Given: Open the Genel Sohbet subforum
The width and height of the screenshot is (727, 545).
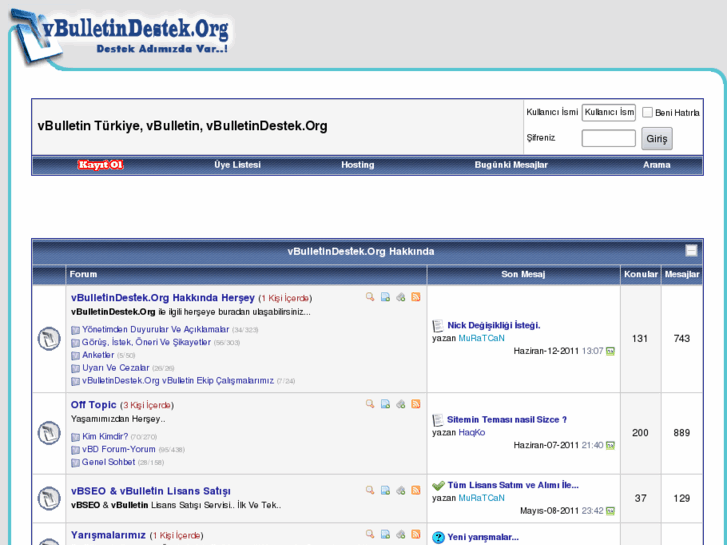Looking at the screenshot, I should [x=108, y=462].
